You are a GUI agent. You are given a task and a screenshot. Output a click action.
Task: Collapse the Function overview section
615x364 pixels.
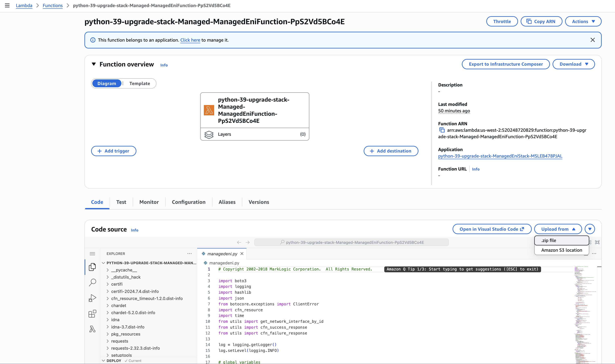click(x=94, y=64)
